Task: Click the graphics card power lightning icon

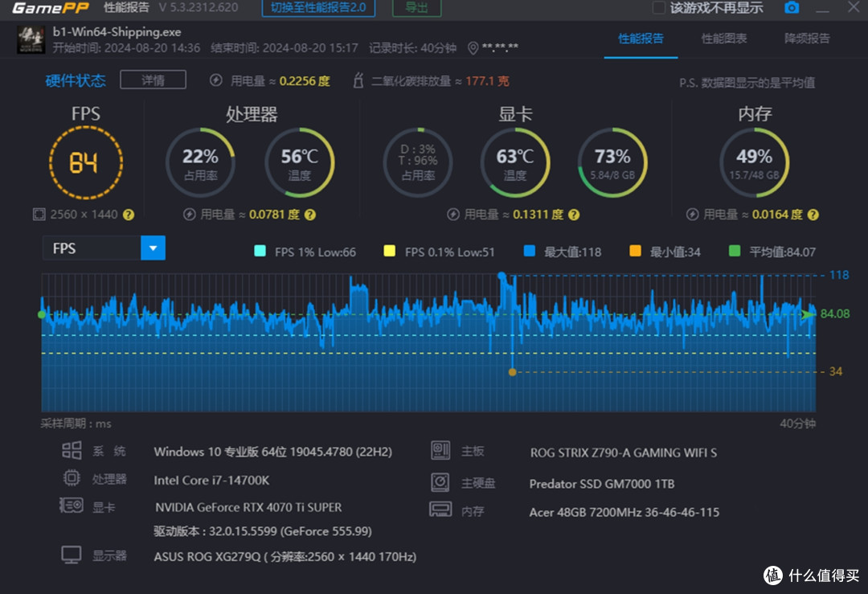Action: coord(452,215)
